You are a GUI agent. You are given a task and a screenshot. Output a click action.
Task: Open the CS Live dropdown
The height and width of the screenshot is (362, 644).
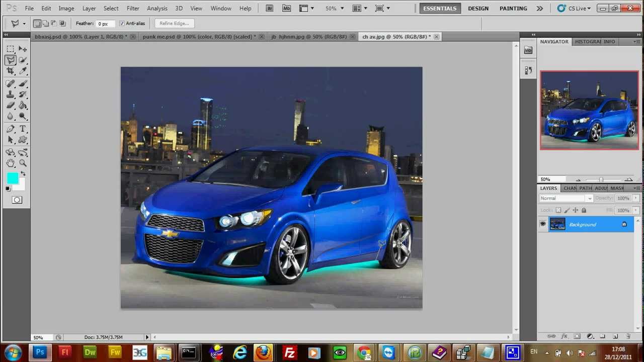[574, 8]
